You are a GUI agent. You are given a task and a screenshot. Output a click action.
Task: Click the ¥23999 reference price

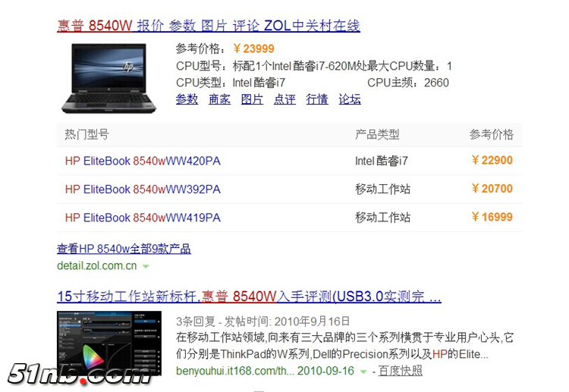[x=253, y=49]
